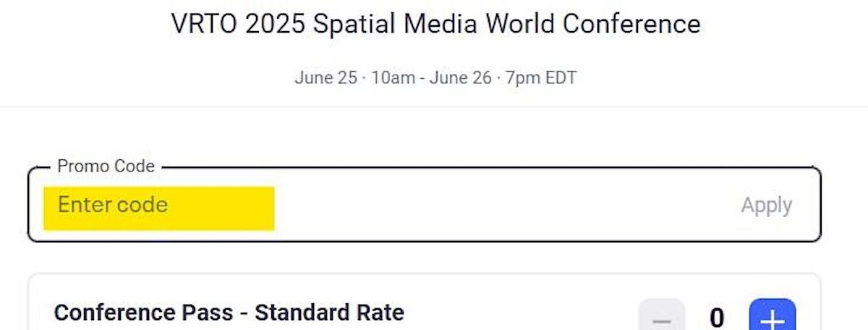Decrease Conference Pass ticket quantity
Viewport: 868px width, 330px height.
click(x=661, y=317)
